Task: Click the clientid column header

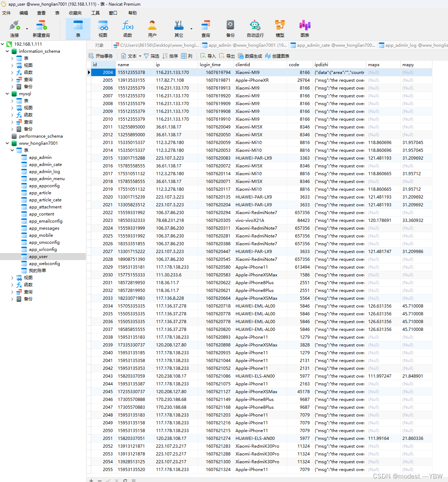Action: click(x=260, y=65)
